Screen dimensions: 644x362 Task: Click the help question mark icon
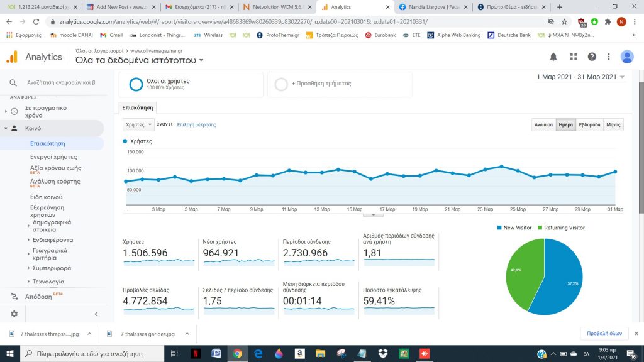[x=592, y=57]
